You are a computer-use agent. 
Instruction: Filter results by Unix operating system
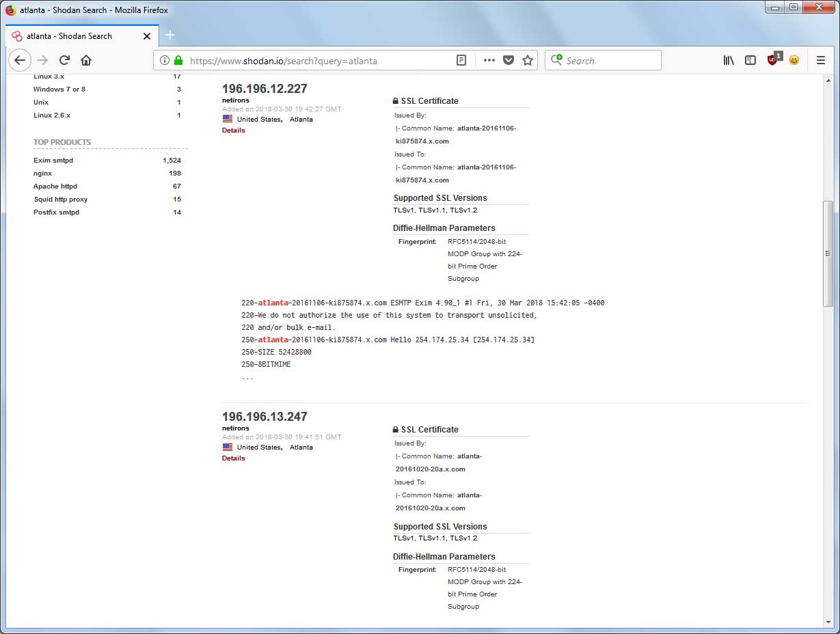pyautogui.click(x=41, y=102)
